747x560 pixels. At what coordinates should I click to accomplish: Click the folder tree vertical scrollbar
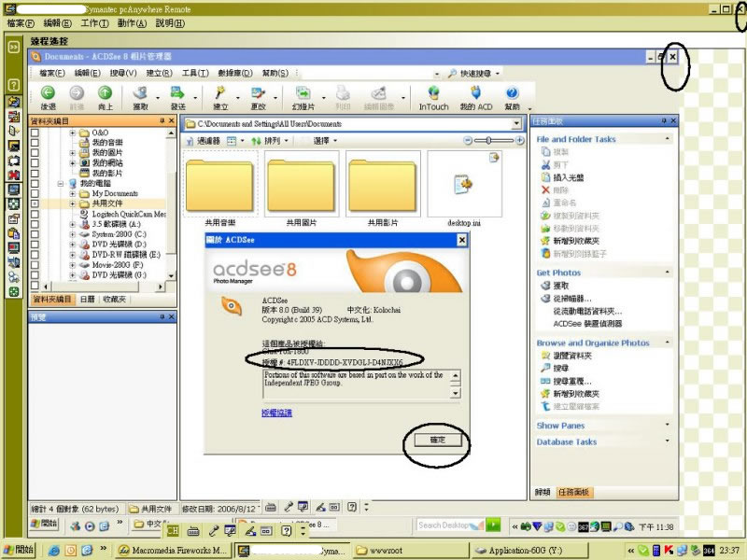[171, 204]
